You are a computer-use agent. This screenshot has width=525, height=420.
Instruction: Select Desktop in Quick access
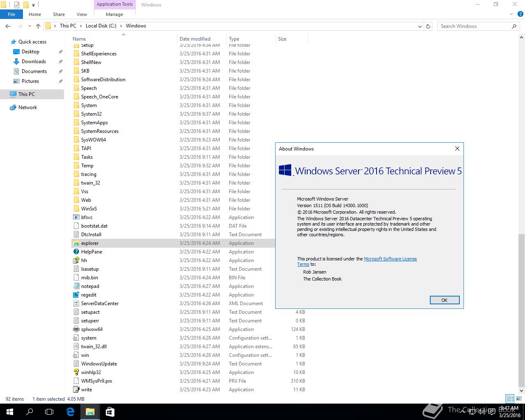(30, 52)
